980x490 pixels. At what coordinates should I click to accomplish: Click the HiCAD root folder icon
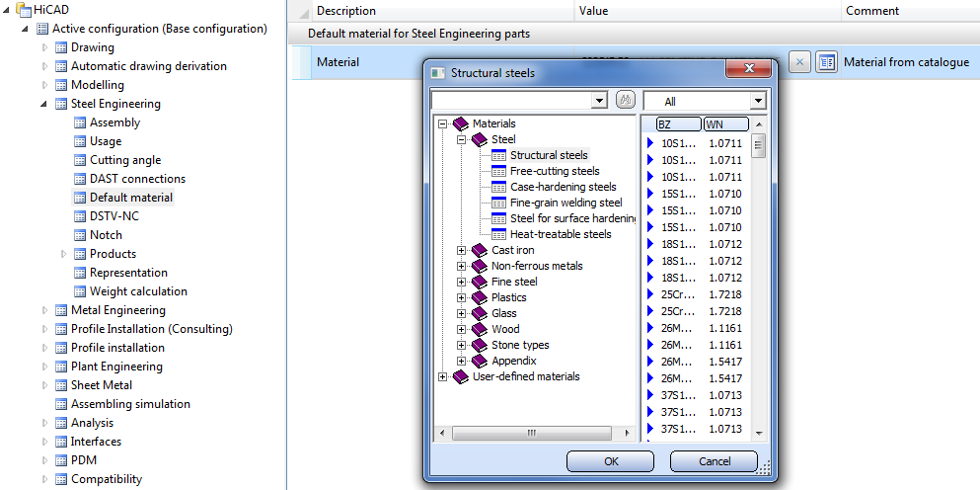pyautogui.click(x=23, y=10)
